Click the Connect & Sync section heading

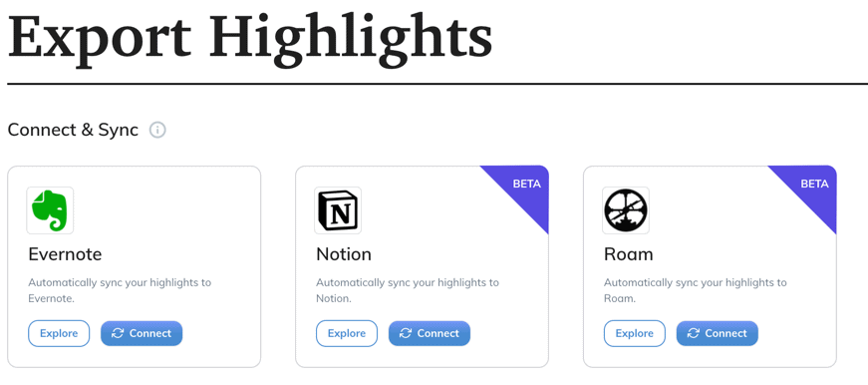coord(73,131)
